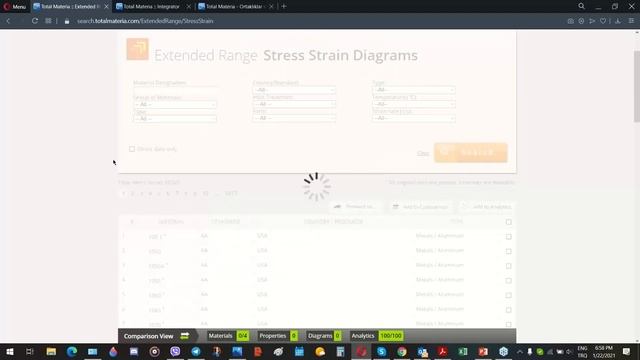Open the search tabs magnifier icon
This screenshot has height=360, width=640.
coord(581,6)
